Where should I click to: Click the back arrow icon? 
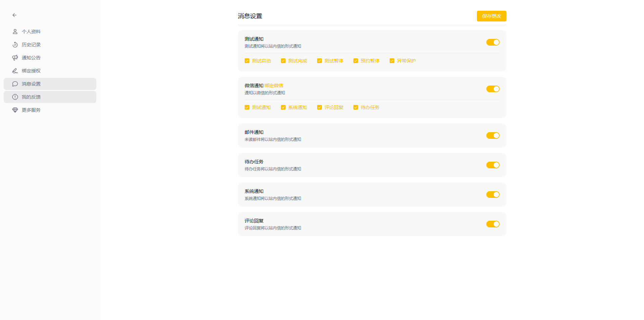[x=14, y=15]
